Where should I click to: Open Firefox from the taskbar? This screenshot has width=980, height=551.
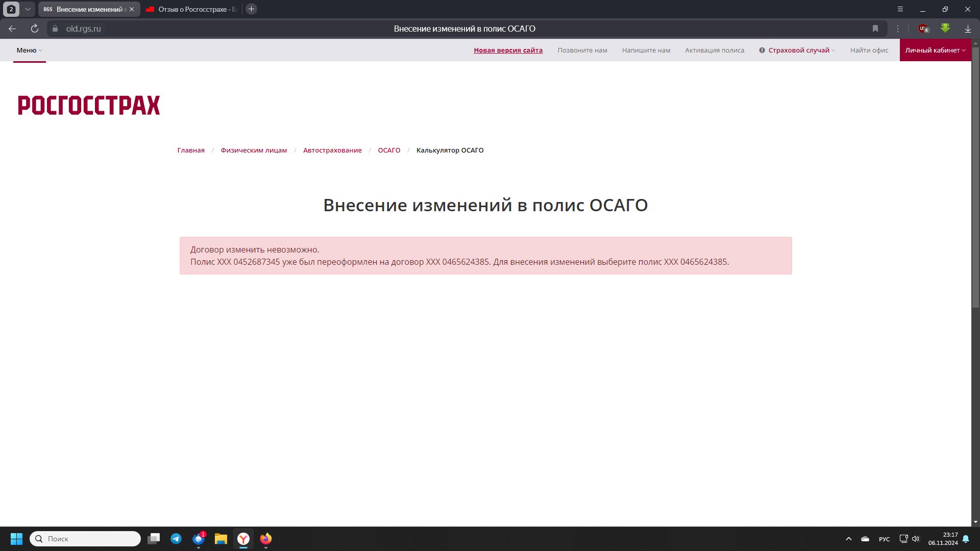pos(266,539)
